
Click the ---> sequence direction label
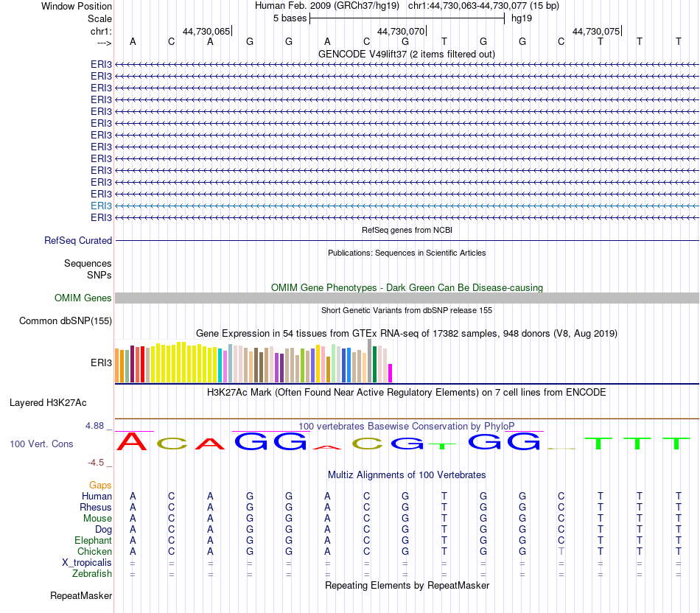[x=104, y=43]
